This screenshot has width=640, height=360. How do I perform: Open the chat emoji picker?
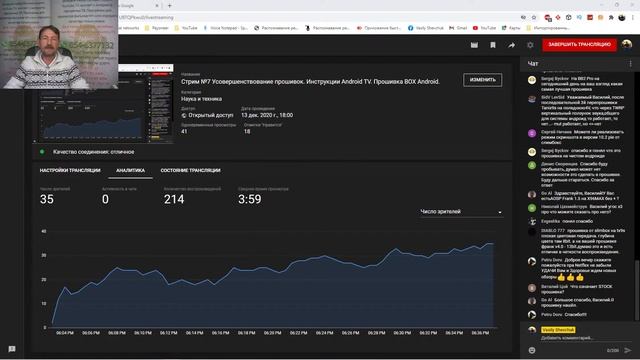pyautogui.click(x=532, y=350)
